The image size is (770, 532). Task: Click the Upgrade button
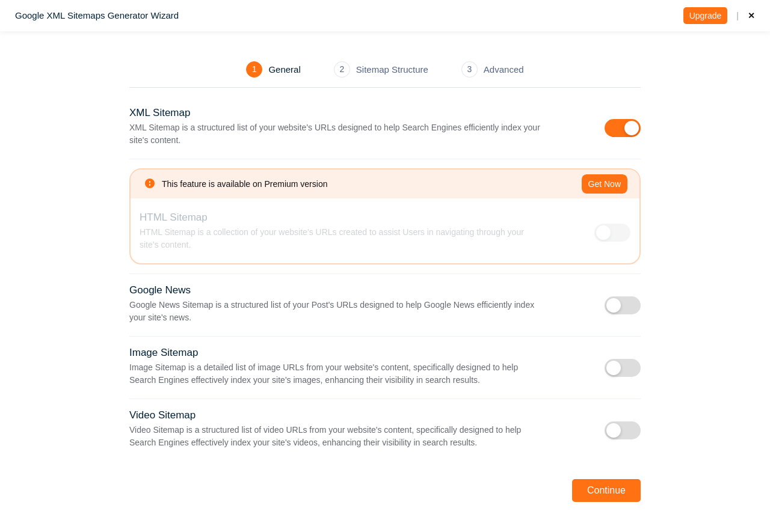click(705, 16)
